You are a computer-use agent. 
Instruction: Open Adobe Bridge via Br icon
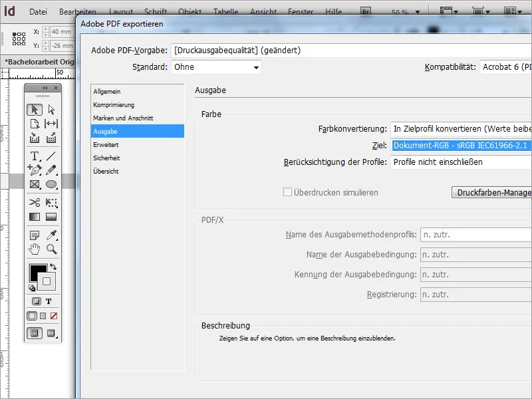(x=366, y=11)
